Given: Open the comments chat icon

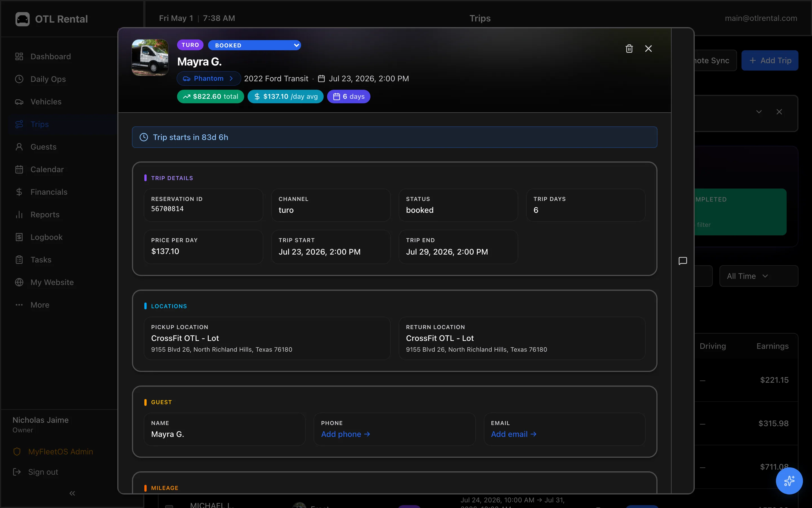Looking at the screenshot, I should click(x=683, y=261).
